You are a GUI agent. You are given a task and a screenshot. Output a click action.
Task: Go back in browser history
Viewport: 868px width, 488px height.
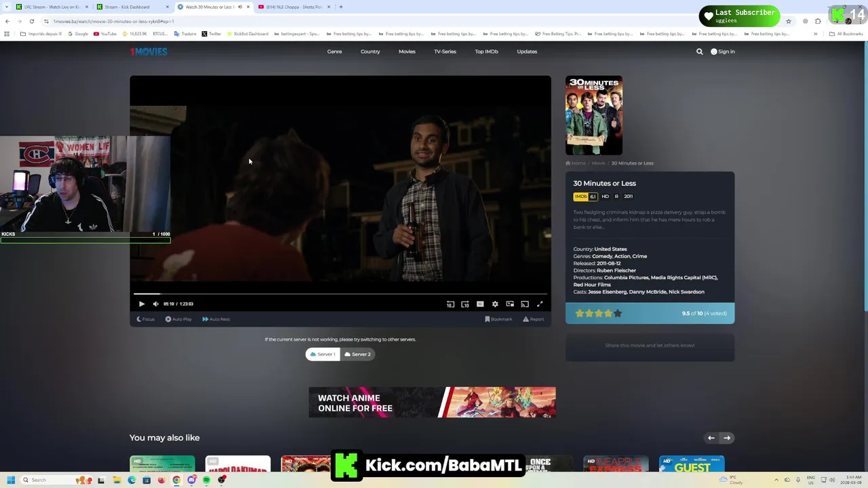click(7, 21)
